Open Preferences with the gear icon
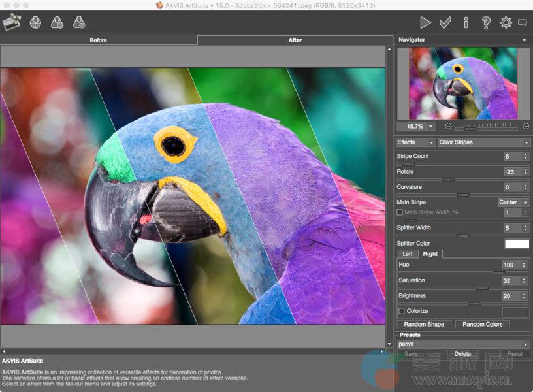Screen dimensions: 533x392 coord(506,23)
